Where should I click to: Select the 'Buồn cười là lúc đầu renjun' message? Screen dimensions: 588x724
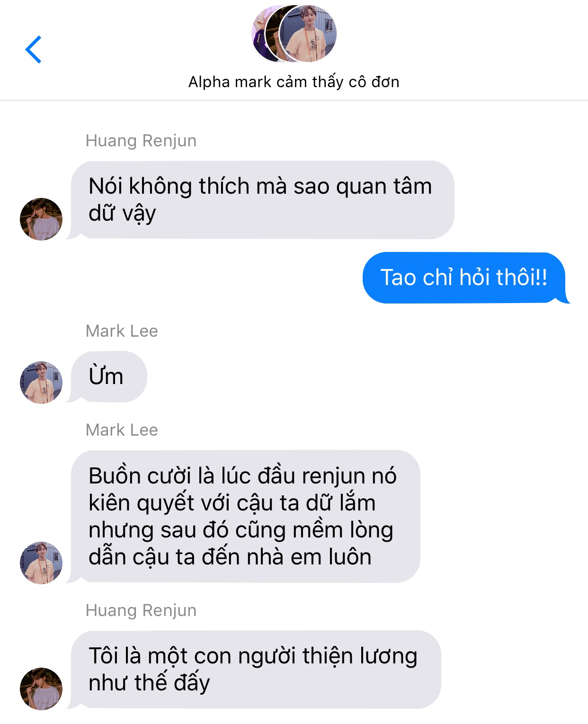pos(245,516)
